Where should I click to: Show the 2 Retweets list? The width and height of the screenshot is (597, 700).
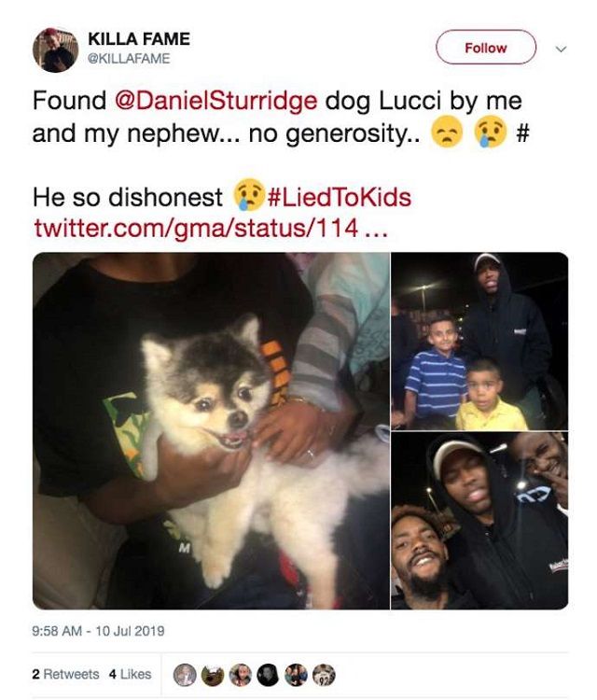point(65,674)
